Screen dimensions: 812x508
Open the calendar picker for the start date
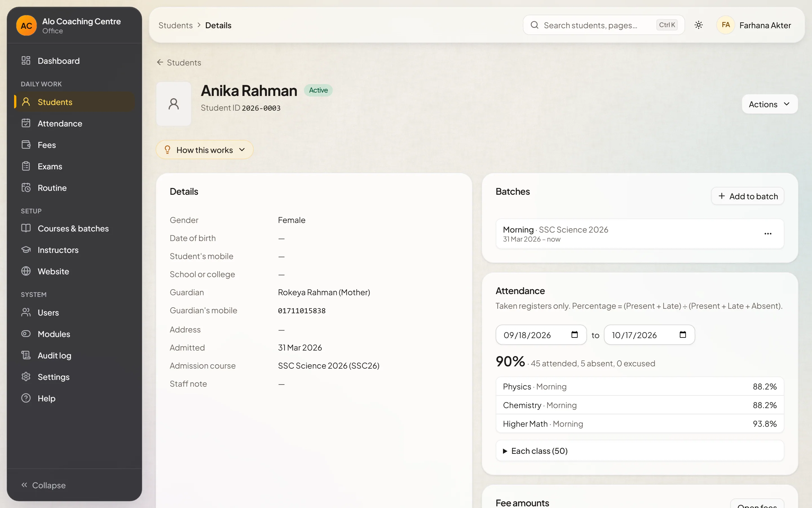(x=574, y=335)
